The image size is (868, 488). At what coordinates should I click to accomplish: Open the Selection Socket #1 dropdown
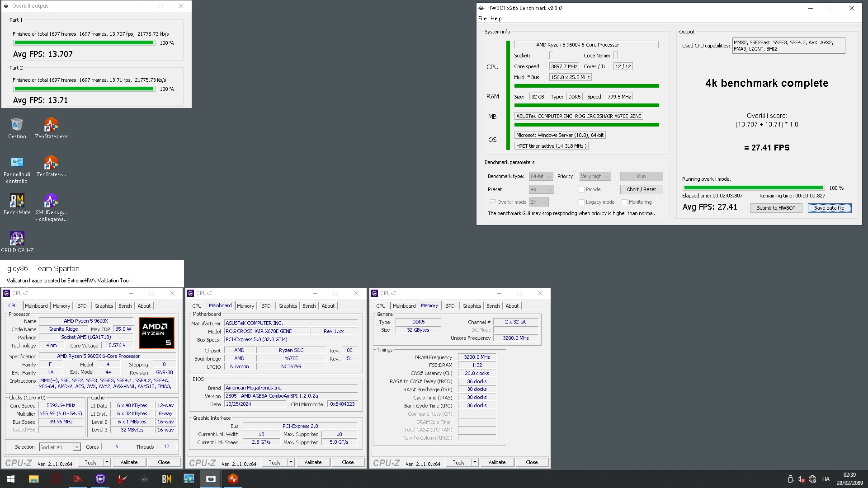(60, 447)
